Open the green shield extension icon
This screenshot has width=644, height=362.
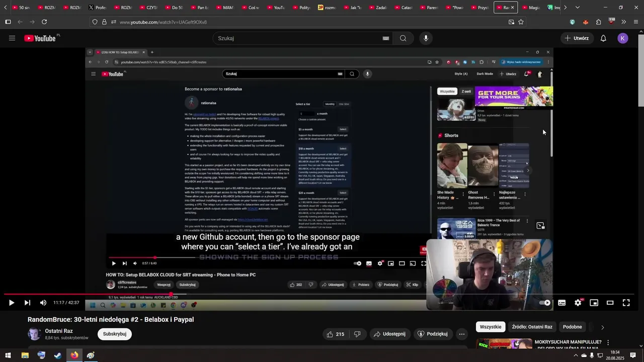(573, 22)
